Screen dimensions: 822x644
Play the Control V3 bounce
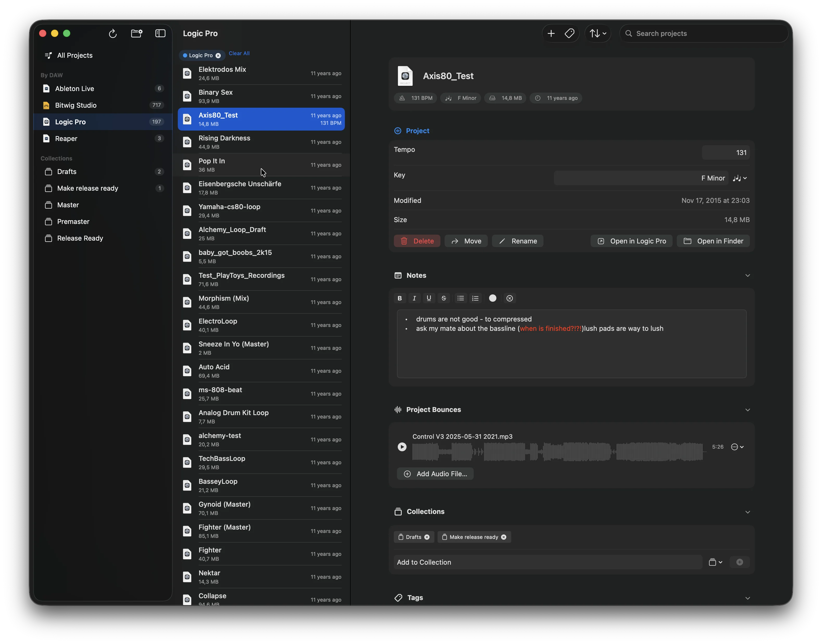[x=402, y=447]
